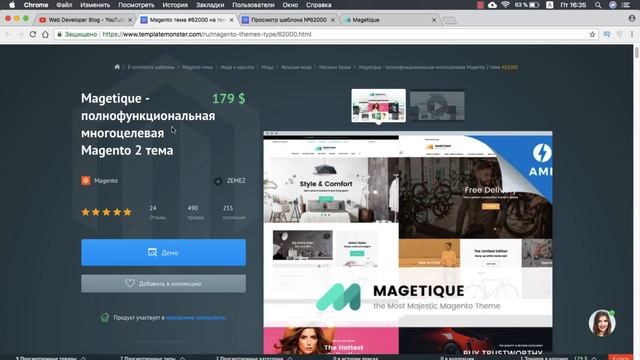Play the video preview thumbnail

point(437,106)
